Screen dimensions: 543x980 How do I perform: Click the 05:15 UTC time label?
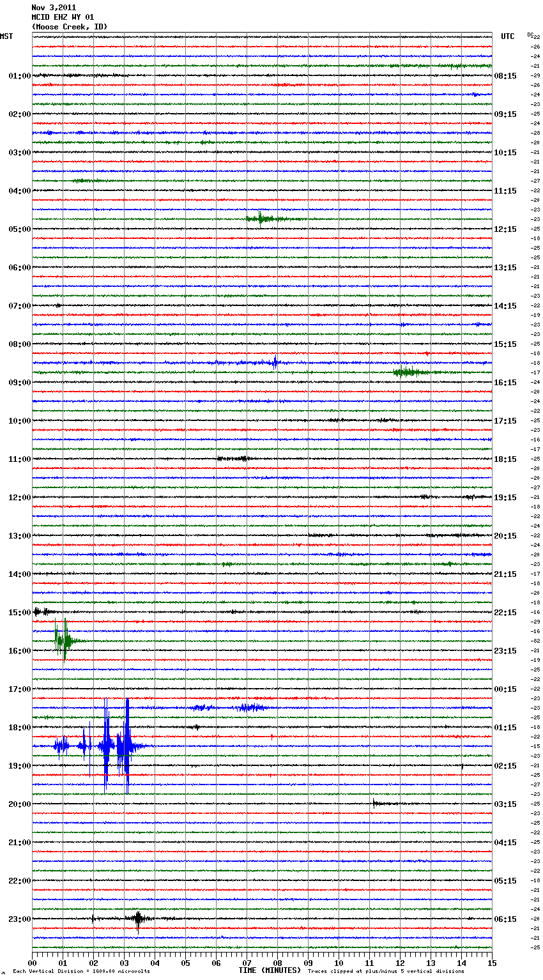(x=505, y=881)
